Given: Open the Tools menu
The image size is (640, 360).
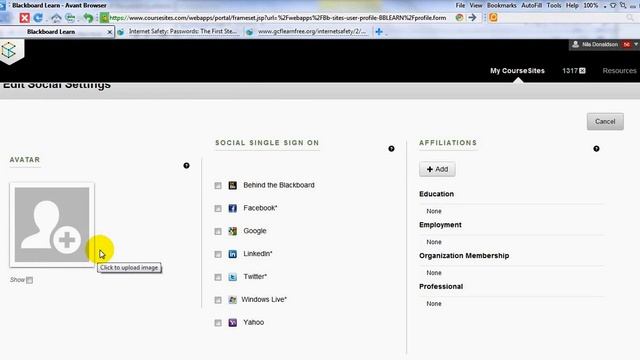Looking at the screenshot, I should pyautogui.click(x=554, y=5).
